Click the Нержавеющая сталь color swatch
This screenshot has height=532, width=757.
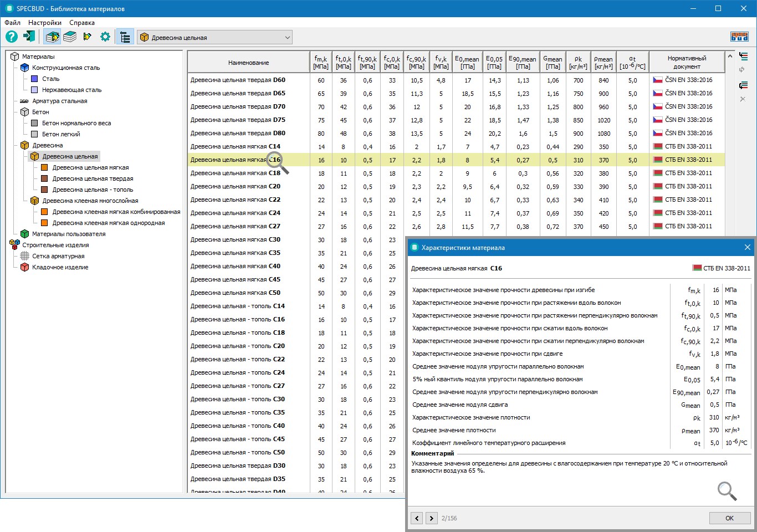coord(34,90)
